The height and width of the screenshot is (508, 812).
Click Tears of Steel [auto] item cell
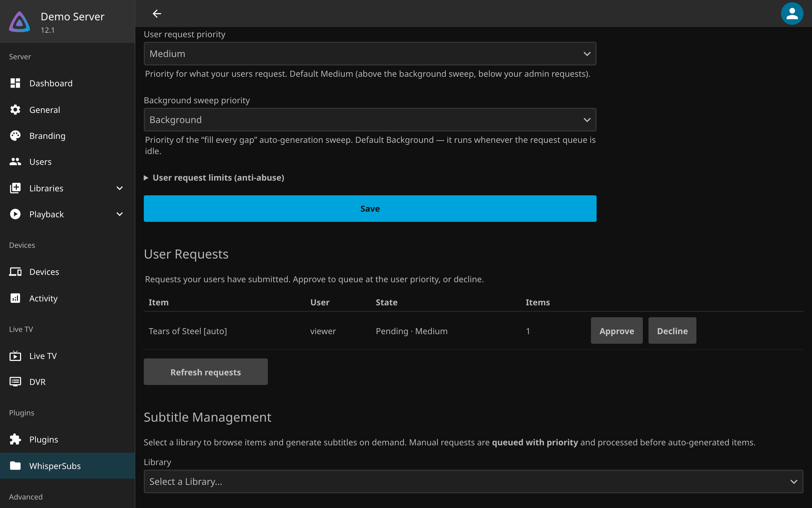pyautogui.click(x=187, y=331)
